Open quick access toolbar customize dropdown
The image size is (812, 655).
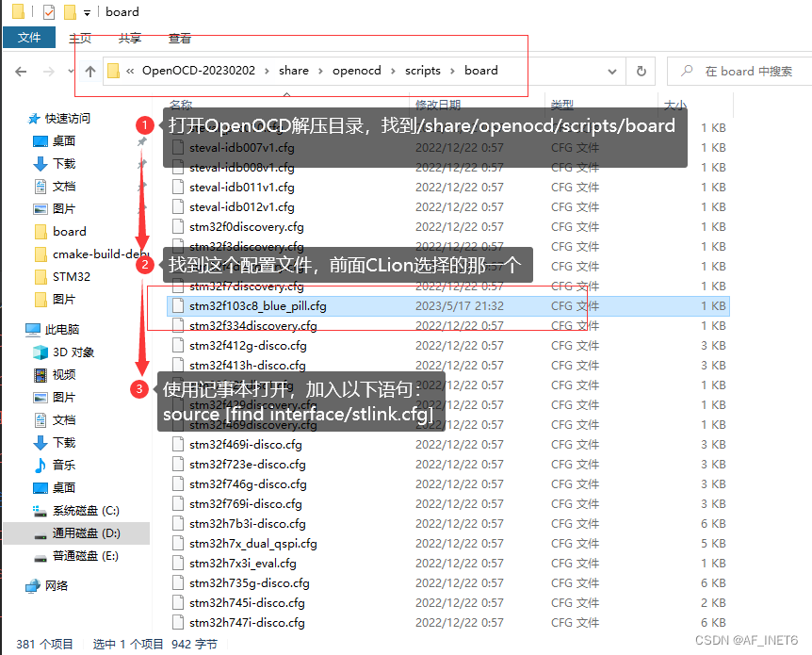(87, 12)
